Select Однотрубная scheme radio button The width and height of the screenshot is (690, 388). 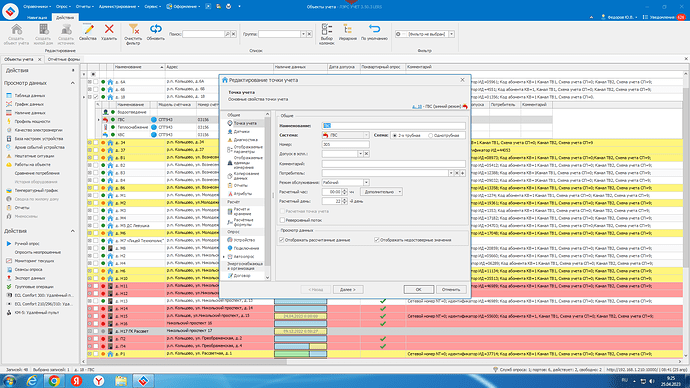(431, 135)
